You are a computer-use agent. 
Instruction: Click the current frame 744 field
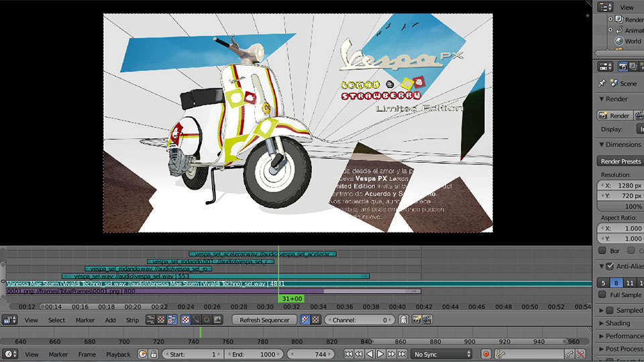311,354
